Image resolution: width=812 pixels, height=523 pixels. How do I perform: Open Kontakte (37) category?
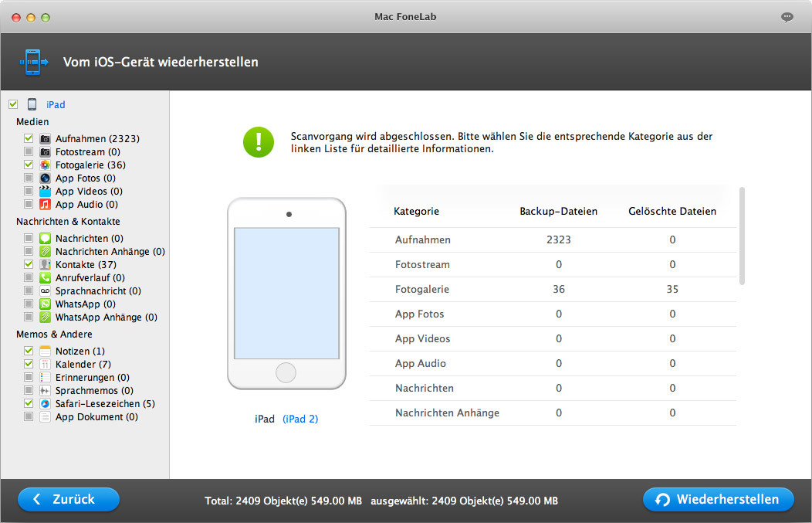(x=86, y=264)
